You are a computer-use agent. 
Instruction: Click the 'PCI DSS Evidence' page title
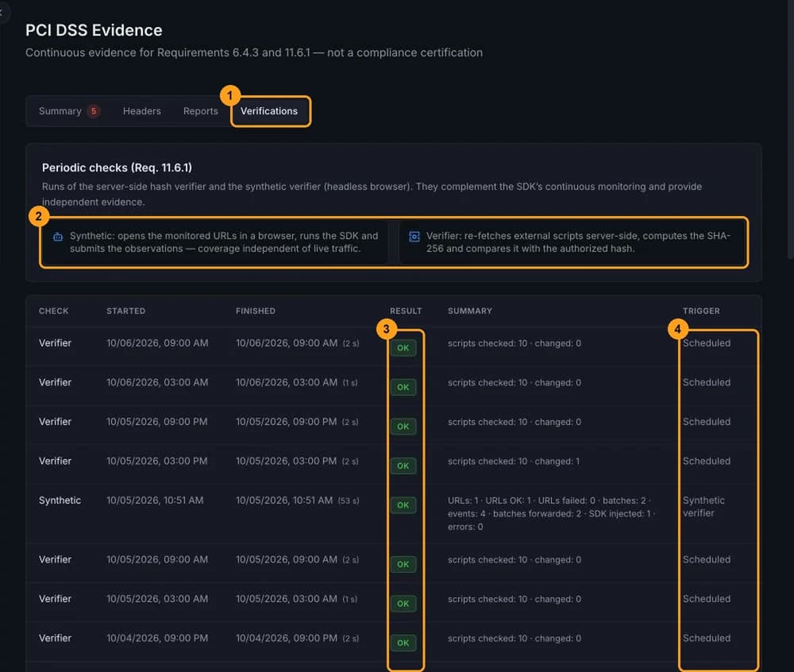point(94,30)
